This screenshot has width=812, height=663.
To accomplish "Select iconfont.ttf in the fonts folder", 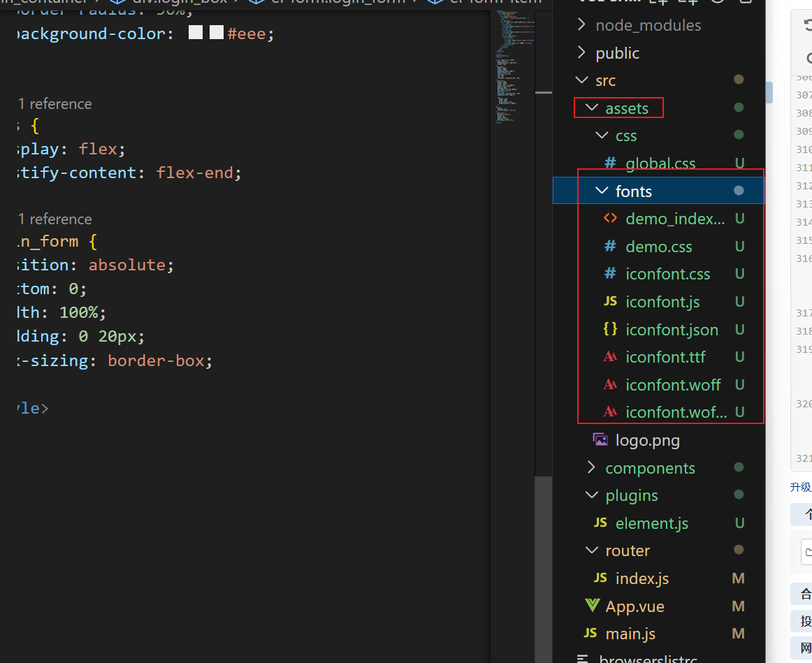I will click(665, 357).
